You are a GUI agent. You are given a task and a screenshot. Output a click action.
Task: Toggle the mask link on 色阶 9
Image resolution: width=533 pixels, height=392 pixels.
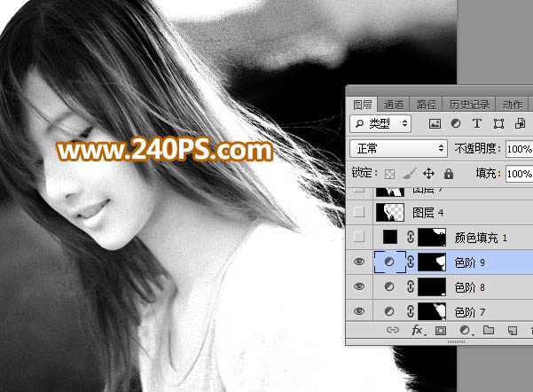pyautogui.click(x=411, y=262)
